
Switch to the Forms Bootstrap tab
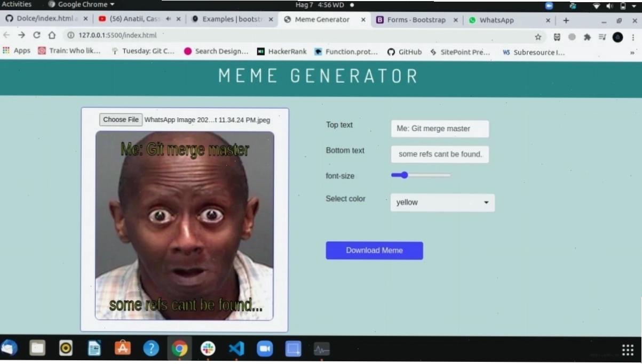[411, 20]
